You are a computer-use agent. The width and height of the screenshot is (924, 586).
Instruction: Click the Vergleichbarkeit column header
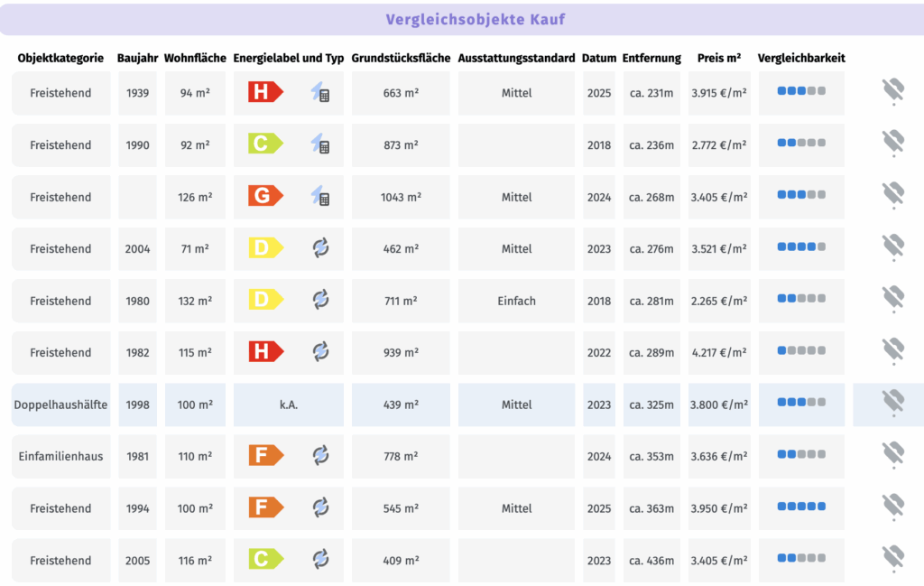click(801, 58)
